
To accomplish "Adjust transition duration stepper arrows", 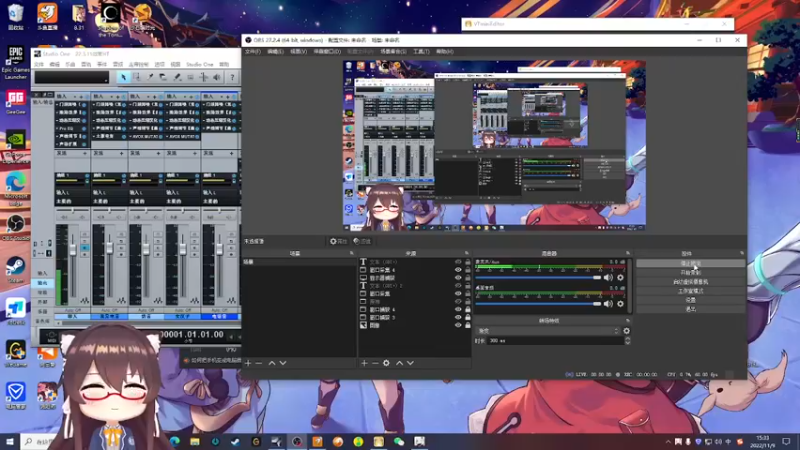I will [x=628, y=340].
